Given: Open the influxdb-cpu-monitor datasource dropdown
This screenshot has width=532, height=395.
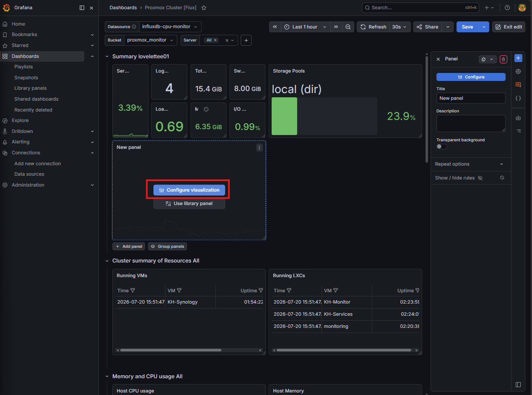Looking at the screenshot, I should click(170, 27).
